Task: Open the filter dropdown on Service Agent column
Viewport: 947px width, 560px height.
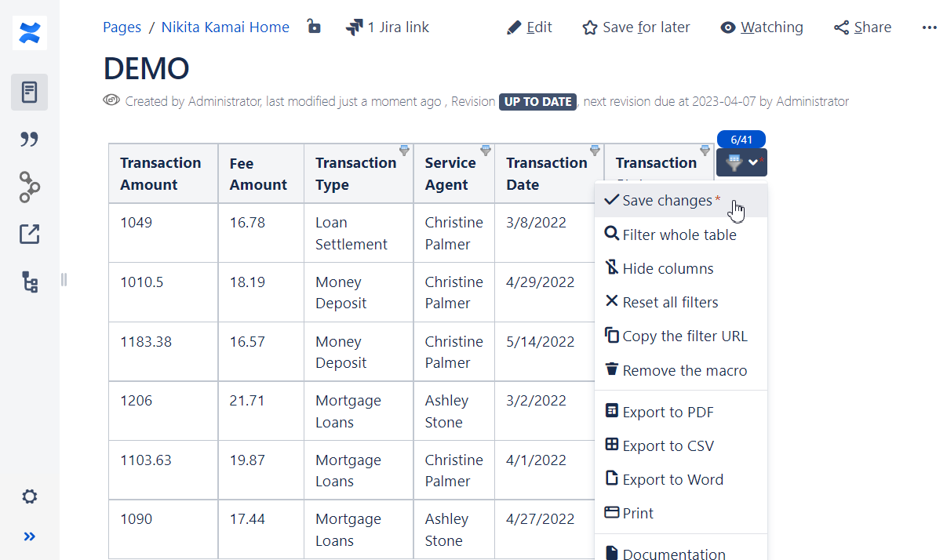Action: (485, 149)
